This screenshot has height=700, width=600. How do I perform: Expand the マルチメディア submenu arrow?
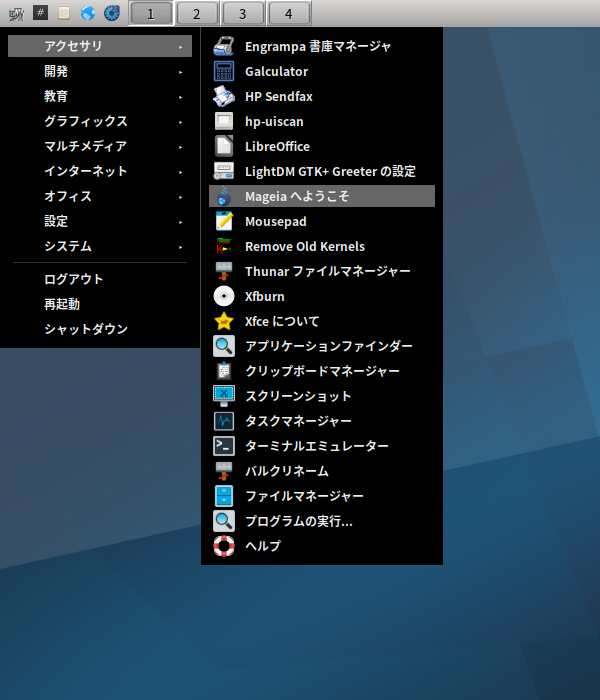180,147
